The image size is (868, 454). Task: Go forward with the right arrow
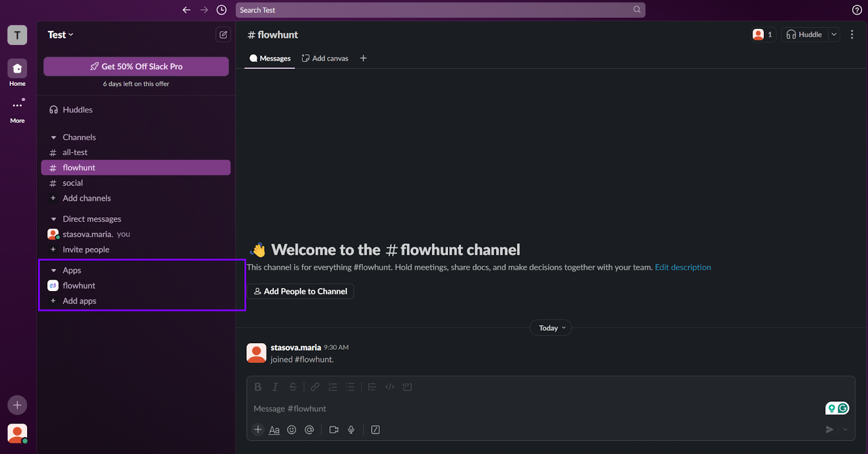[x=204, y=10]
